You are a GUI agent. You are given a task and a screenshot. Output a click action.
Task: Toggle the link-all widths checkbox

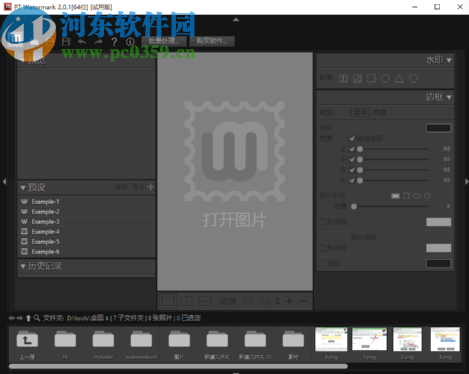pos(352,138)
